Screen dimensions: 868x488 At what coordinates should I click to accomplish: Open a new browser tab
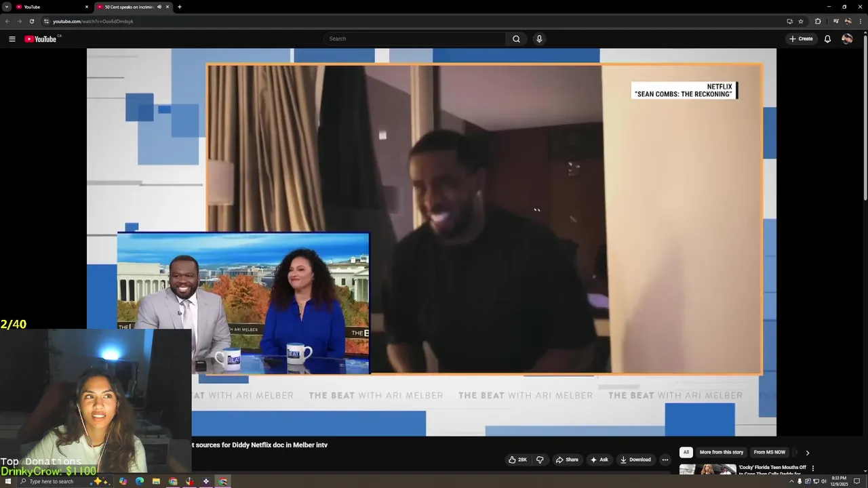[x=179, y=7]
